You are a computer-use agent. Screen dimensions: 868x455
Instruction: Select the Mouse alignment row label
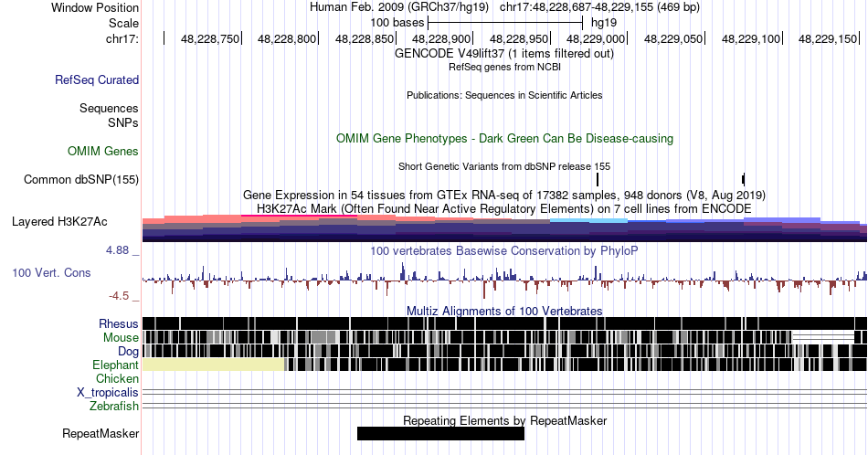pos(121,338)
